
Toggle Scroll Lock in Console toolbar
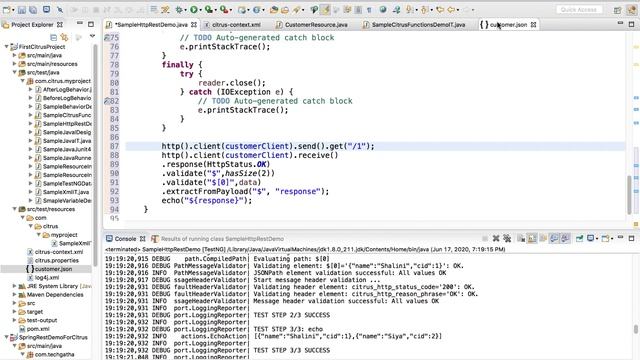[x=532, y=238]
